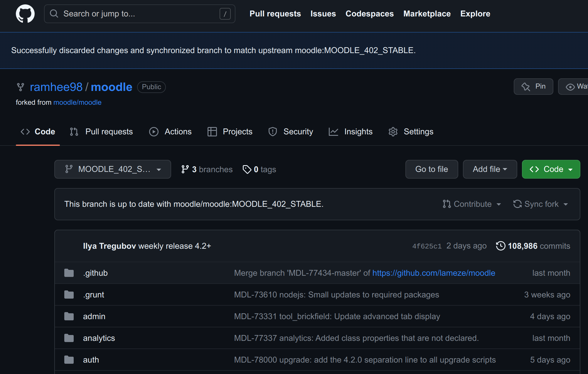The image size is (588, 374).
Task: Click the Security shield icon
Action: [272, 131]
